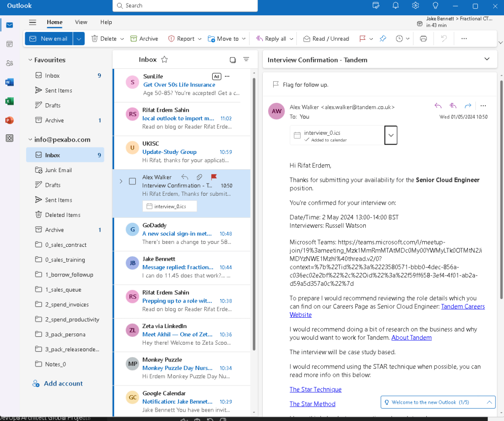Click the Add account link
This screenshot has height=421, width=504.
pos(58,384)
